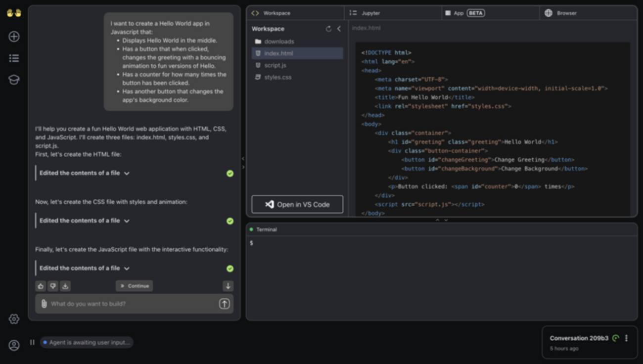The width and height of the screenshot is (643, 364).
Task: Refresh the workspace file list
Action: (328, 29)
